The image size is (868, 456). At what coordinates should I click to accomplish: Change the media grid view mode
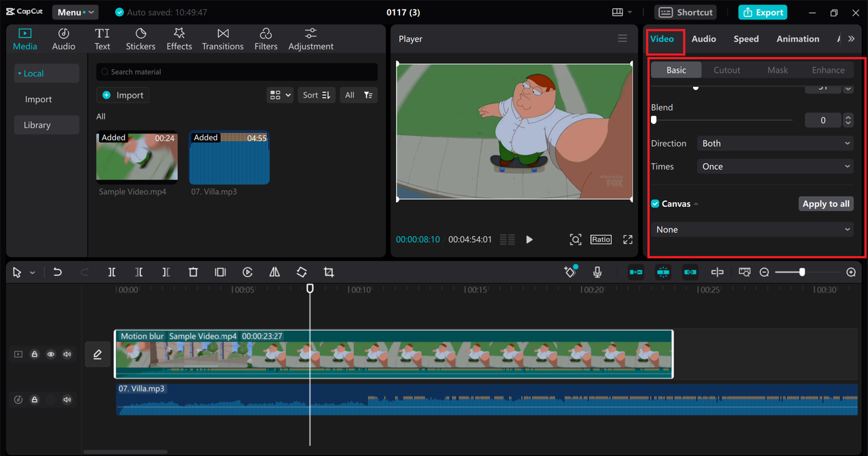tap(280, 95)
